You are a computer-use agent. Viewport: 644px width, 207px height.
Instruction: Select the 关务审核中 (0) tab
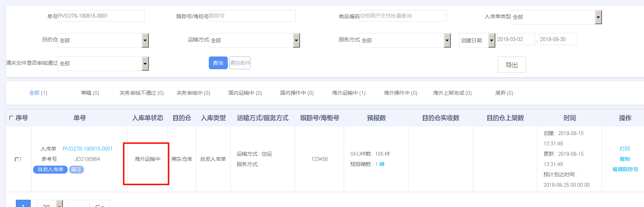point(193,93)
